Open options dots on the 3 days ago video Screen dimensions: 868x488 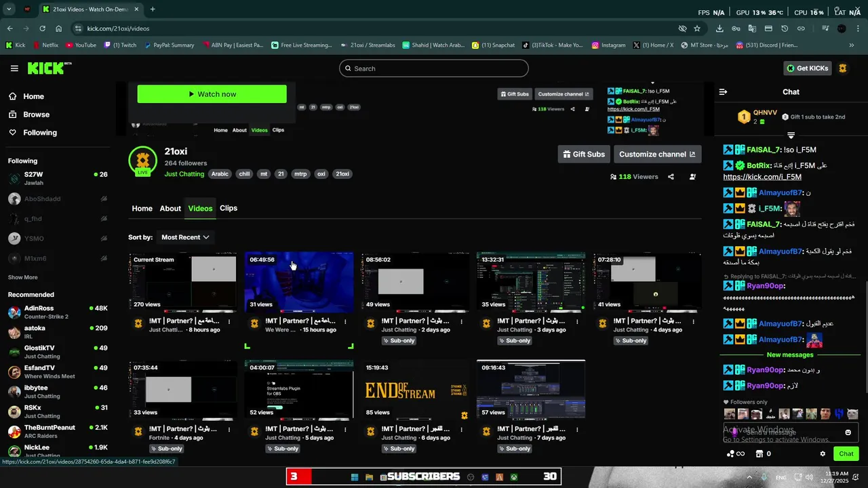577,322
